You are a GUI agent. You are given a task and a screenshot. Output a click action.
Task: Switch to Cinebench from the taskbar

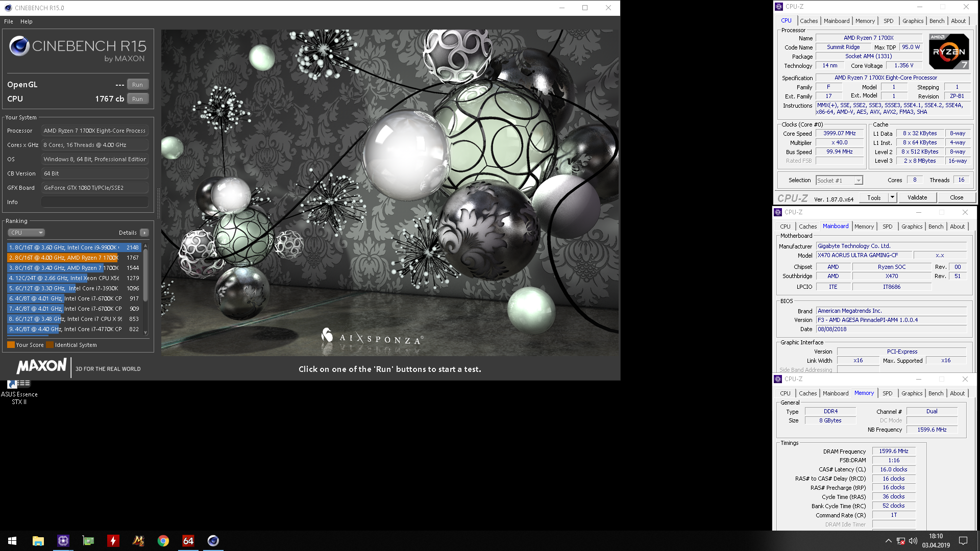(x=213, y=541)
